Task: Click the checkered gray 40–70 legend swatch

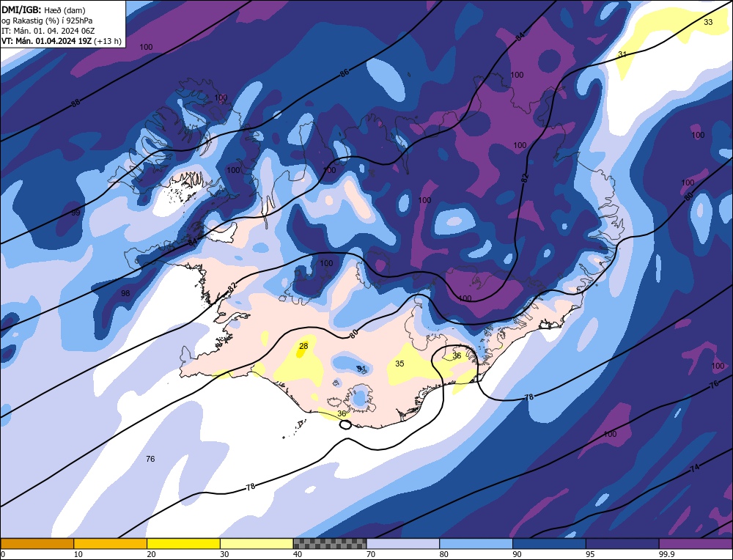Action: point(330,543)
